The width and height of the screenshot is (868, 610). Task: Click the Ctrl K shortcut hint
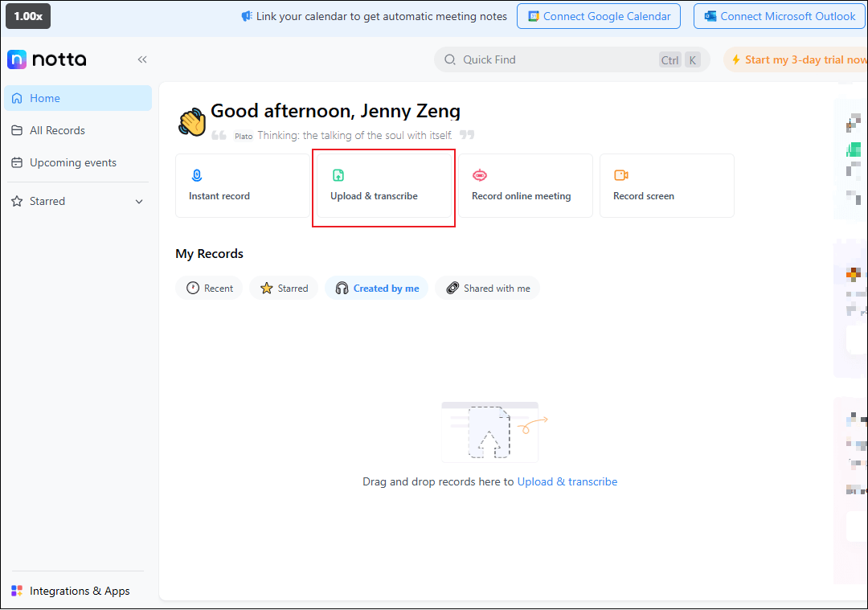[x=679, y=59]
